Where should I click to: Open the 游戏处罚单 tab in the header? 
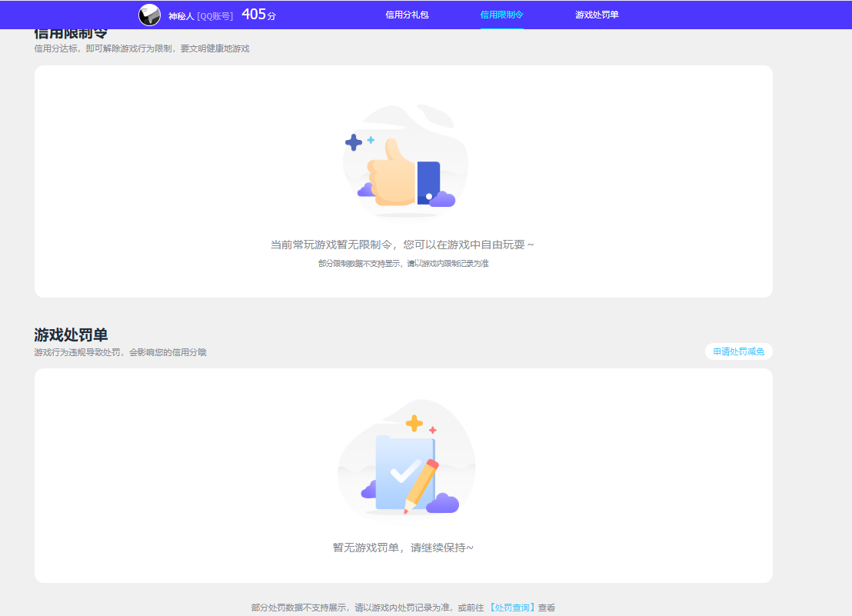[596, 15]
